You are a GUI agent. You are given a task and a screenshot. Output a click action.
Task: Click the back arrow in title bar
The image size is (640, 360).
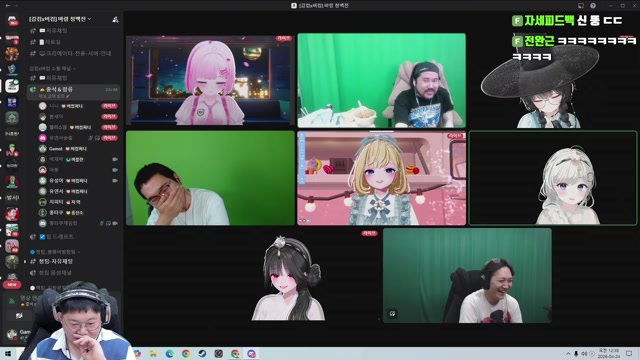click(x=8, y=5)
